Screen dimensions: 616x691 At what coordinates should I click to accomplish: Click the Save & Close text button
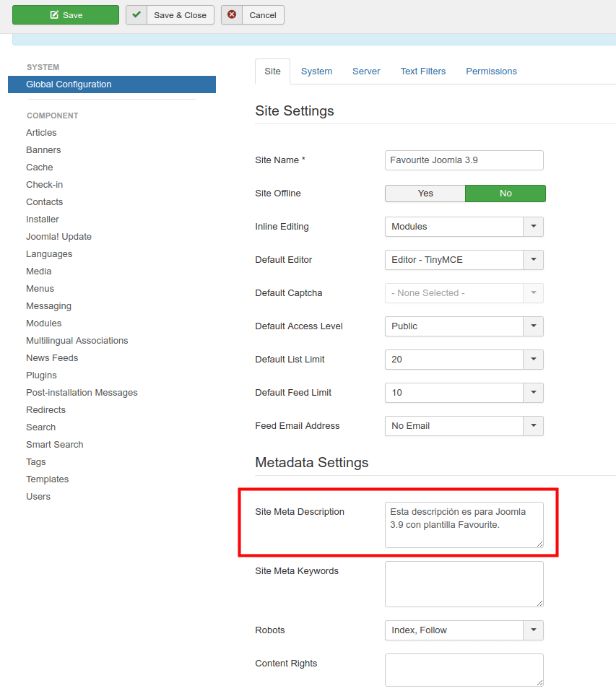(181, 15)
